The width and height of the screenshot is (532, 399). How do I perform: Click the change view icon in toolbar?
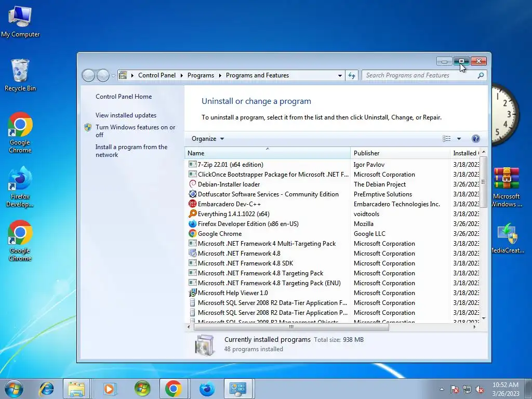point(446,138)
